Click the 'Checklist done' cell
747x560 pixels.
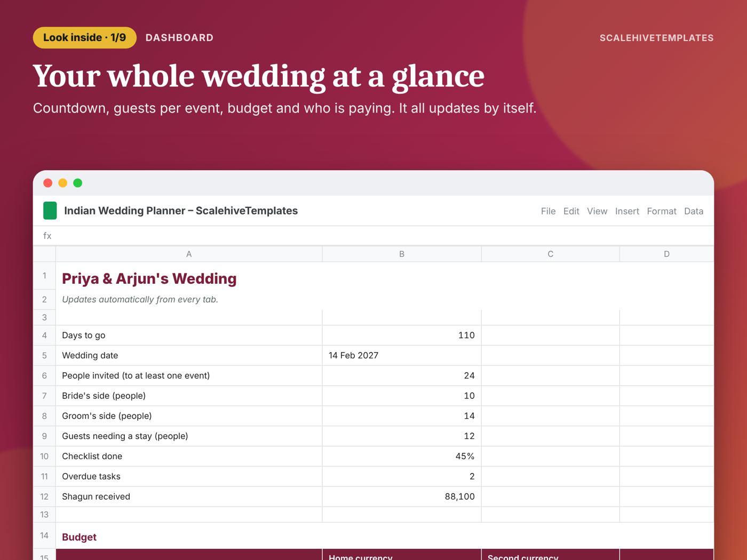[x=189, y=457]
